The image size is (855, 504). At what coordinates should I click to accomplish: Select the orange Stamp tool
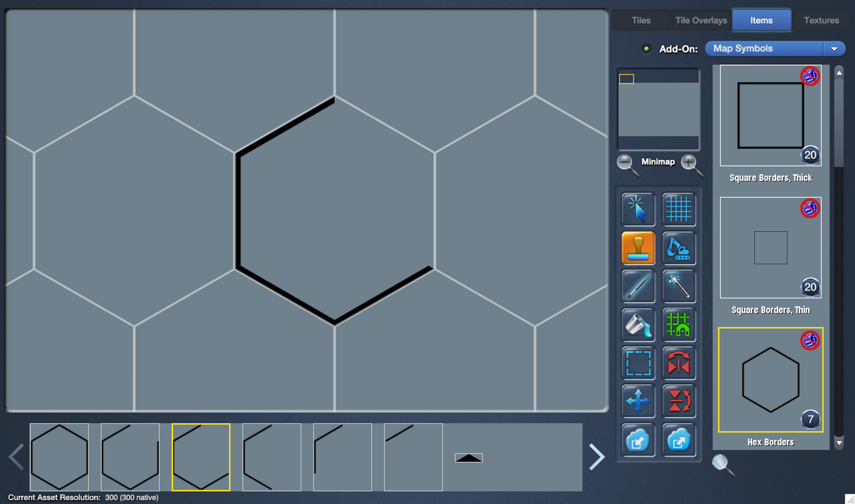(x=638, y=248)
